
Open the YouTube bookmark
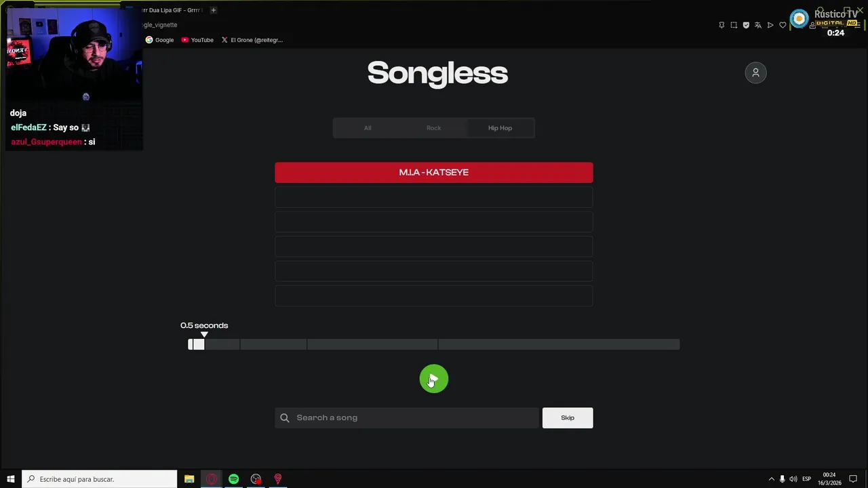197,40
